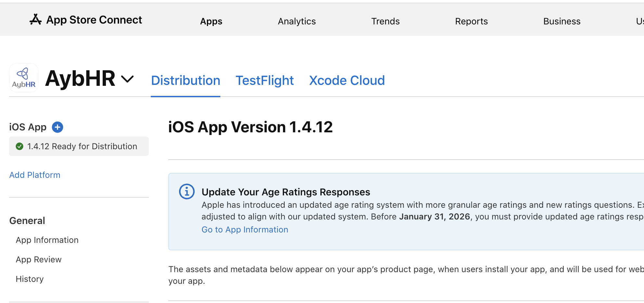
Task: Switch to the TestFlight tab
Action: [264, 81]
